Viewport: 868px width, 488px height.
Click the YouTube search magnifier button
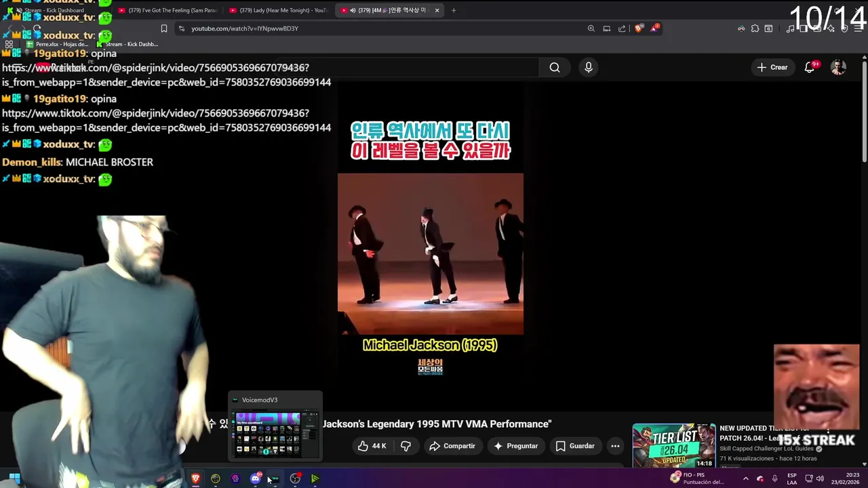[555, 67]
